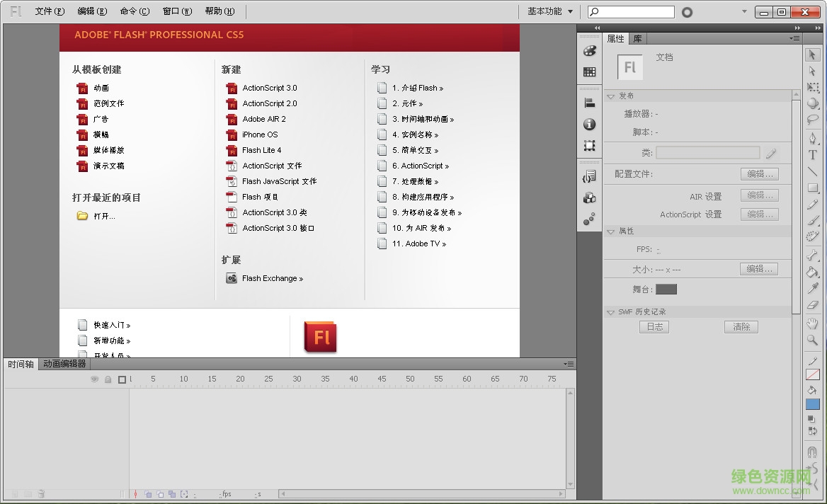827x504 pixels.
Task: Enable onion skin in the timeline
Action: 149,493
